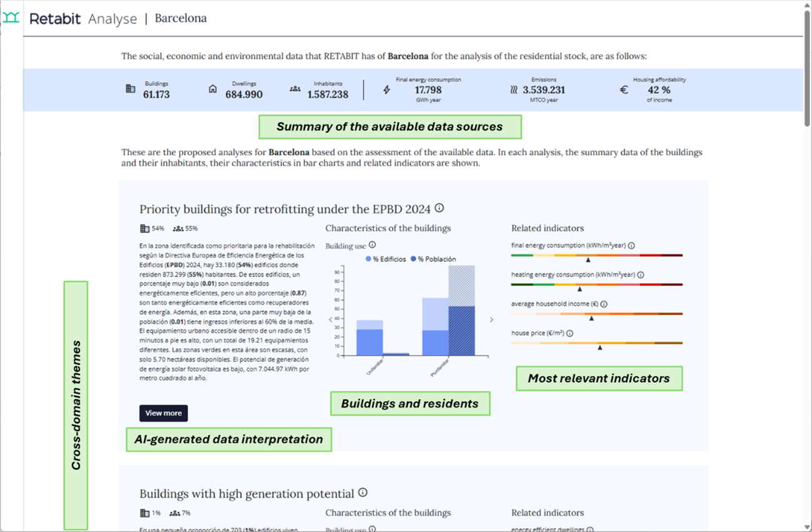This screenshot has width=812, height=532.
Task: Click the heating energy consumption color scale
Action: [x=596, y=284]
